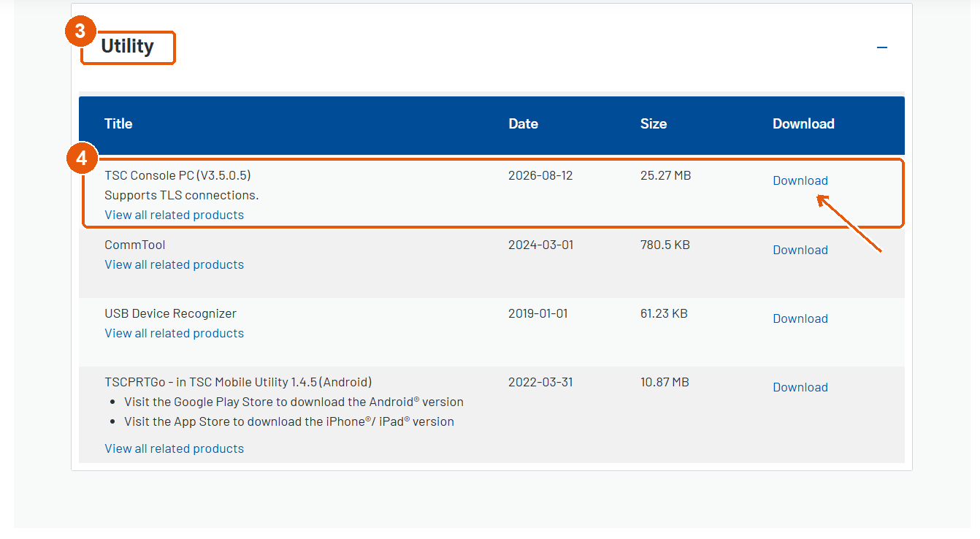Image resolution: width=980 pixels, height=539 pixels.
Task: Download TSCPRTGo Mobile Utility for Android
Action: pos(800,387)
